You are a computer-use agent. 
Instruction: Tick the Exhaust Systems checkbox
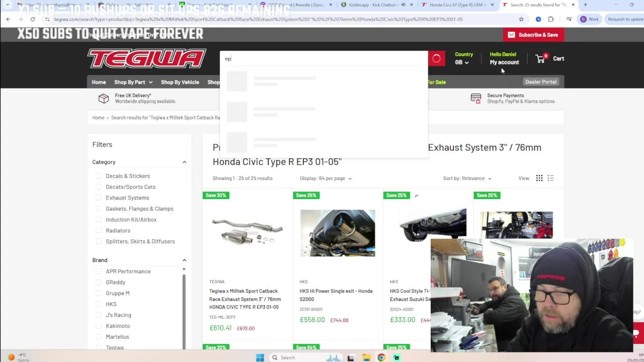(99, 198)
